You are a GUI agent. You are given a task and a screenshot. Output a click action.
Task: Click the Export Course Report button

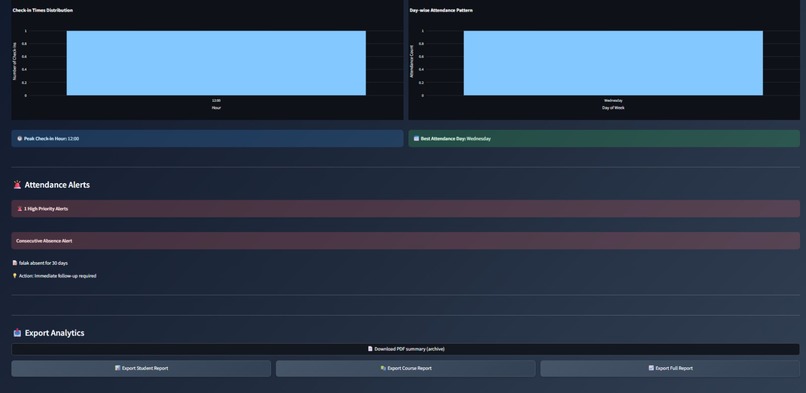(406, 368)
